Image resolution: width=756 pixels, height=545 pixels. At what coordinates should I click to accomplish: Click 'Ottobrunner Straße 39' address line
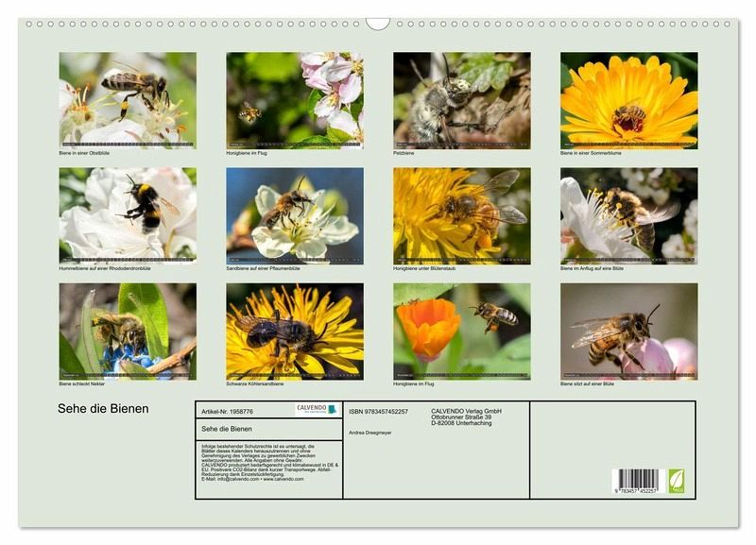461,417
